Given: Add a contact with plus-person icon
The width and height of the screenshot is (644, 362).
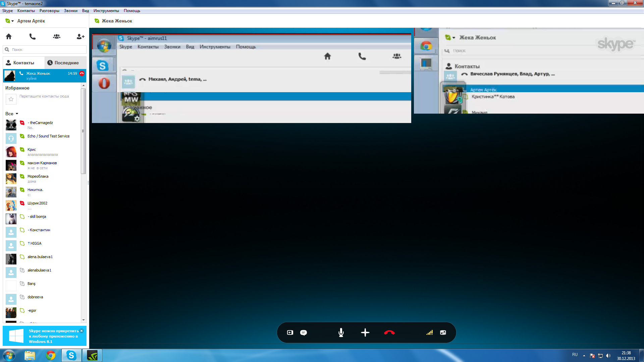Looking at the screenshot, I should pyautogui.click(x=80, y=36).
